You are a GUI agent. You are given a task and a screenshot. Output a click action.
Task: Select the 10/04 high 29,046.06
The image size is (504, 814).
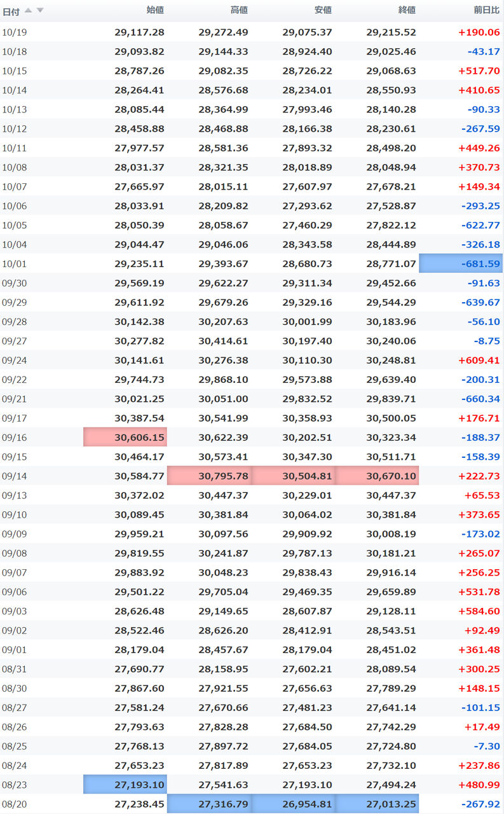223,244
